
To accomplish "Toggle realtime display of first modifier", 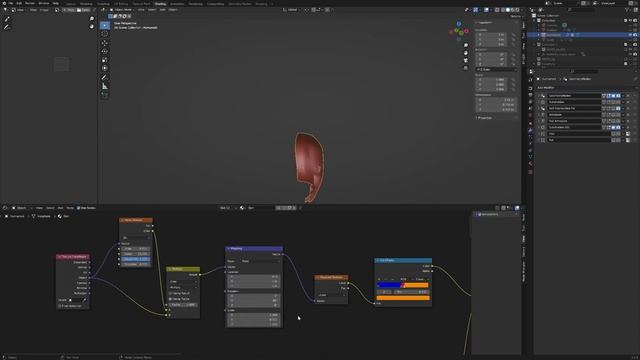I will (x=613, y=96).
